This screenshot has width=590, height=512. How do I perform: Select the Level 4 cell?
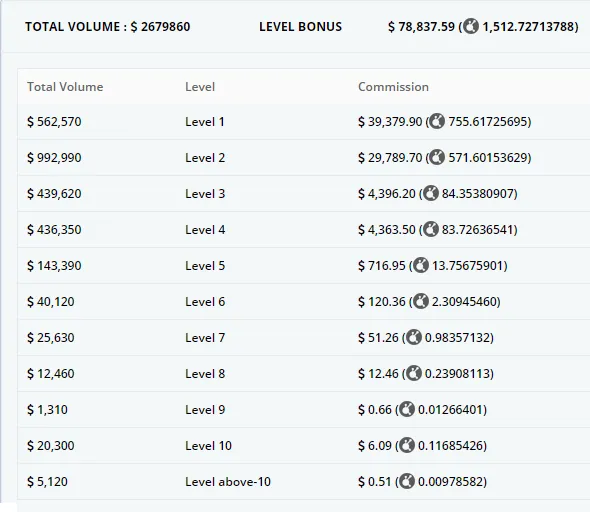coord(205,229)
